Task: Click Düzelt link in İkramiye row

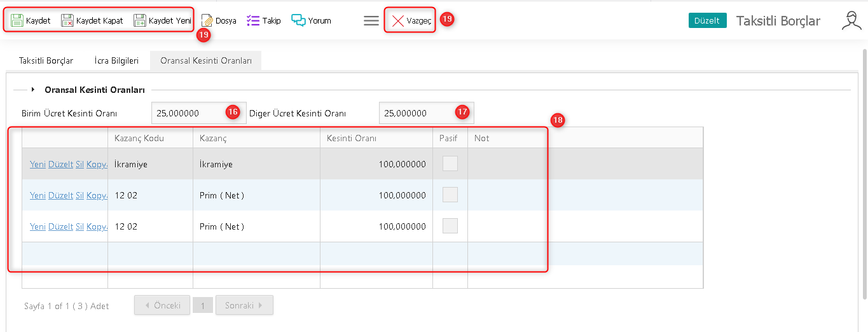Action: pos(60,164)
